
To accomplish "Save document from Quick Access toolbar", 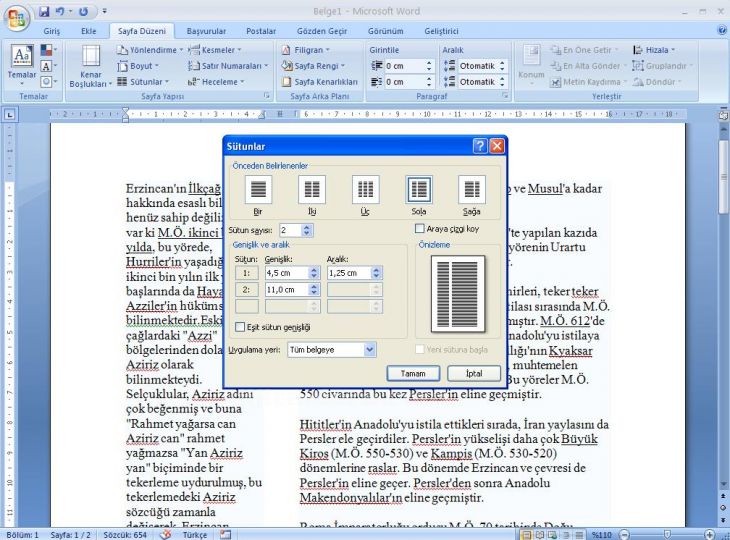I will [44, 11].
